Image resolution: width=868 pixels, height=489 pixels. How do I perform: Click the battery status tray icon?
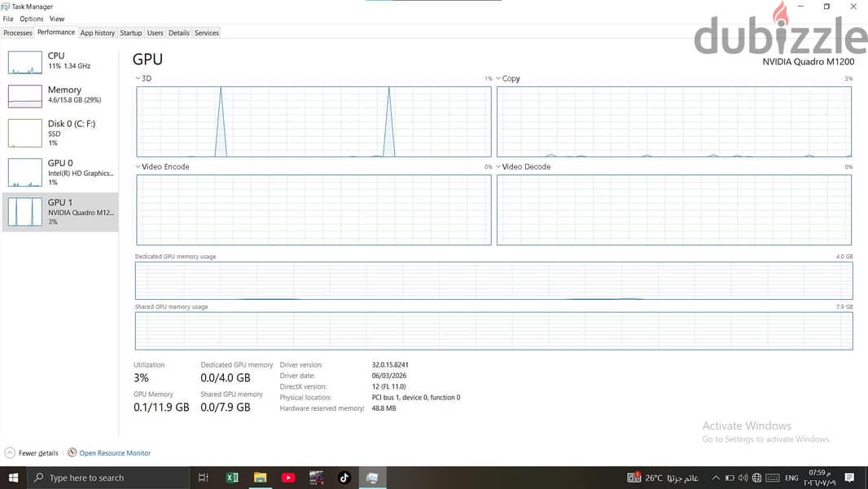[730, 478]
